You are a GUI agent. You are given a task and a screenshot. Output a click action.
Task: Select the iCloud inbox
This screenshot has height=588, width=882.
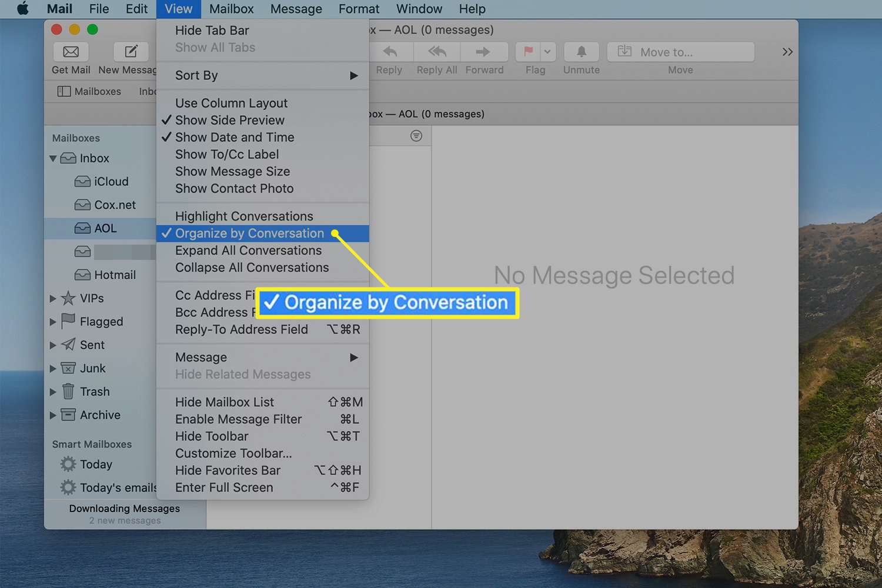pos(101,182)
